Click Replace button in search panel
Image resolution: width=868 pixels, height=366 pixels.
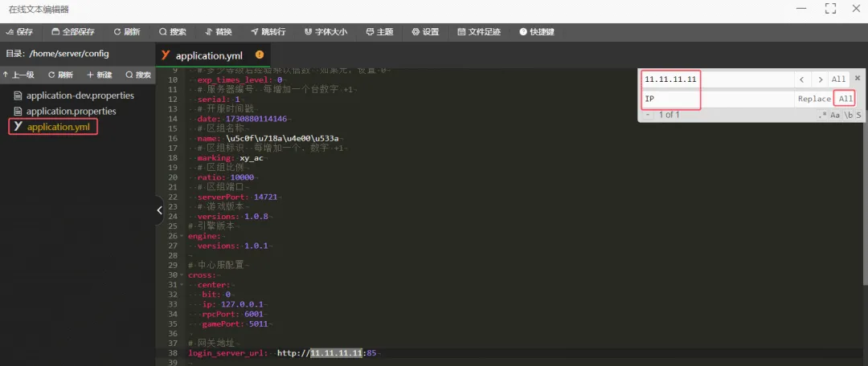813,99
